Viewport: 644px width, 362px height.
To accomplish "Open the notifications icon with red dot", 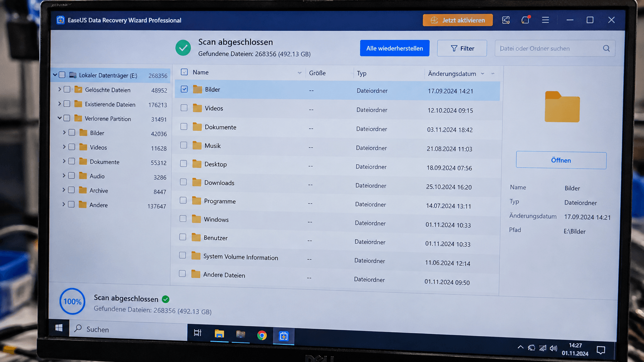I will point(525,20).
